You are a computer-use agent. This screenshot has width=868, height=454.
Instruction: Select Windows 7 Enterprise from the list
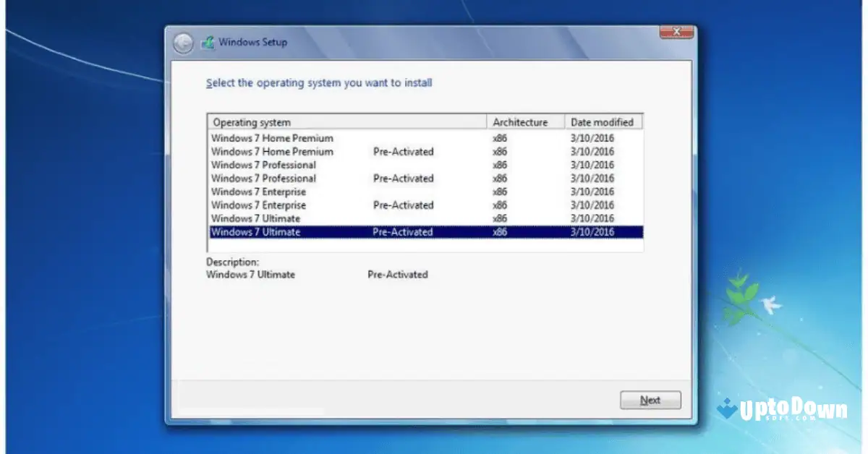coord(258,192)
